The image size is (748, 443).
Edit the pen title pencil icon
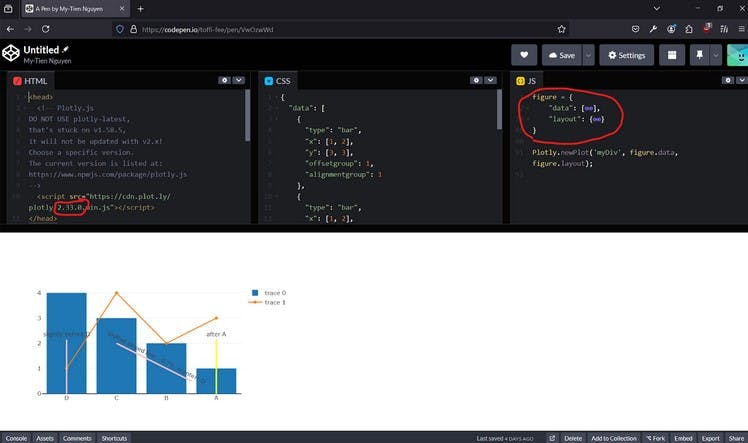pos(65,49)
